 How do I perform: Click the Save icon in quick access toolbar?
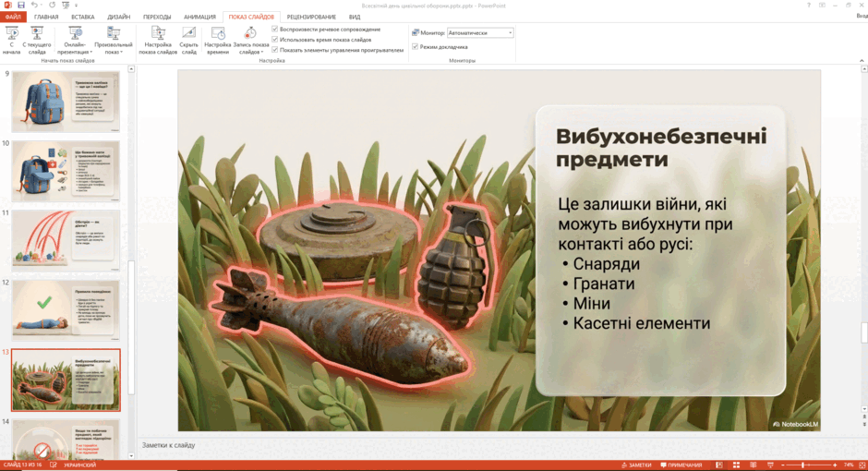tap(21, 6)
